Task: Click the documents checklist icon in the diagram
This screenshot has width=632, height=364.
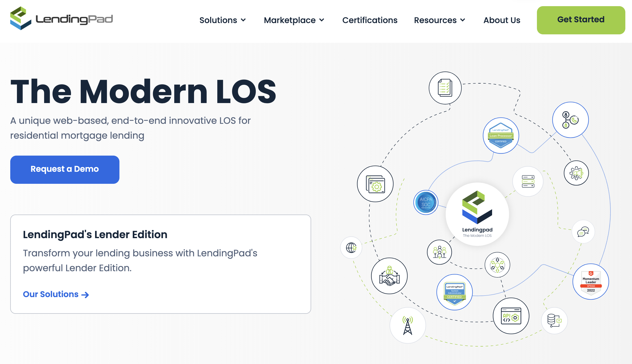Action: point(445,88)
